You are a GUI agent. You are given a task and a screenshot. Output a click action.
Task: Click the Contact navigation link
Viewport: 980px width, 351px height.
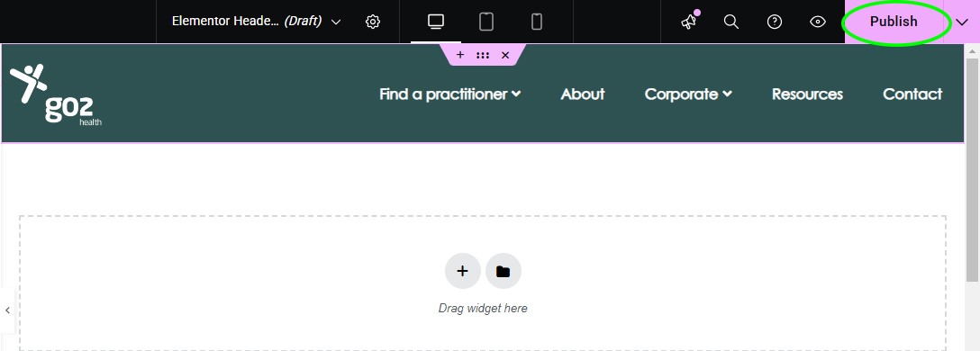click(912, 94)
